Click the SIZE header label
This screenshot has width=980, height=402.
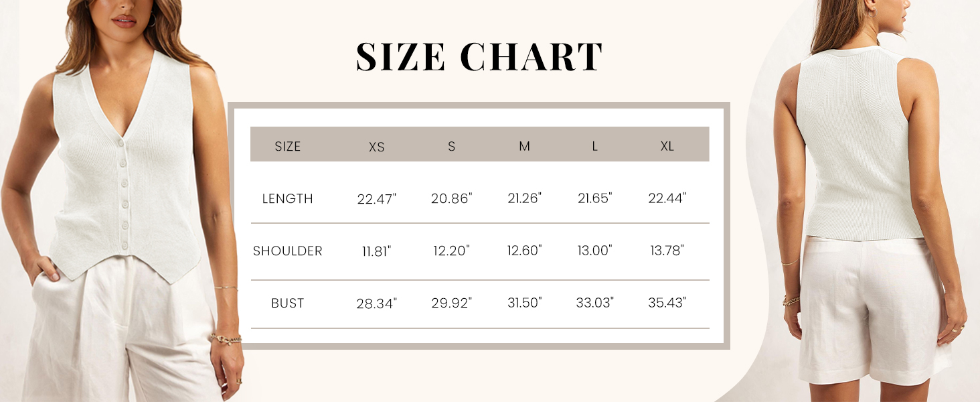click(288, 146)
